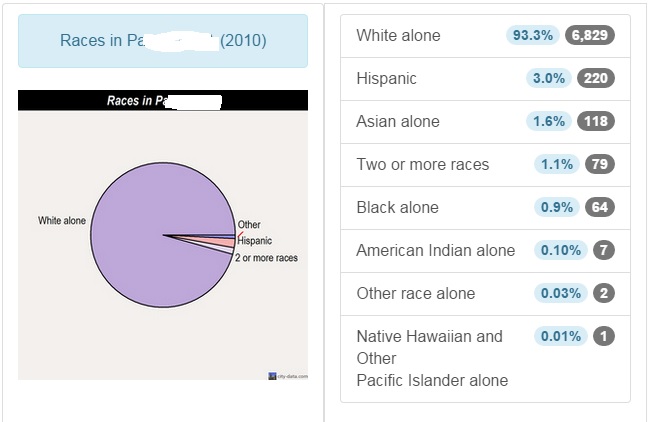Select the Asian alone list row
The width and height of the screenshot is (656, 422).
click(485, 122)
